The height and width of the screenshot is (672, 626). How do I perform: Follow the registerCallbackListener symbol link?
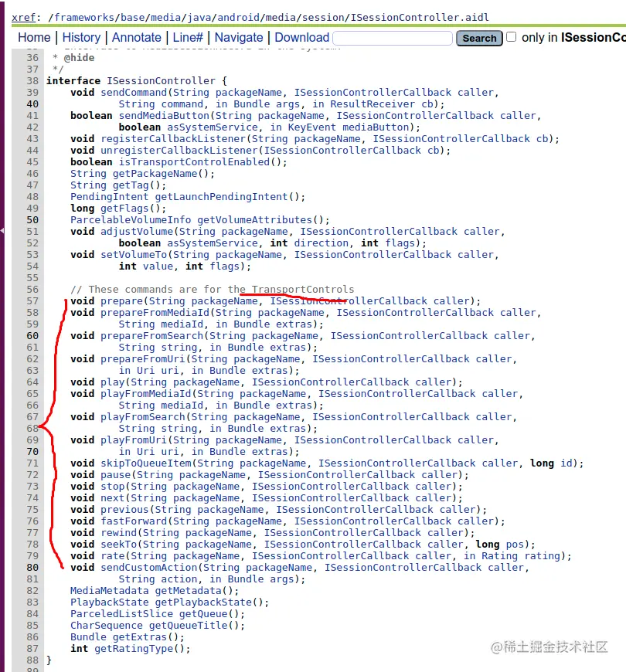click(x=173, y=138)
